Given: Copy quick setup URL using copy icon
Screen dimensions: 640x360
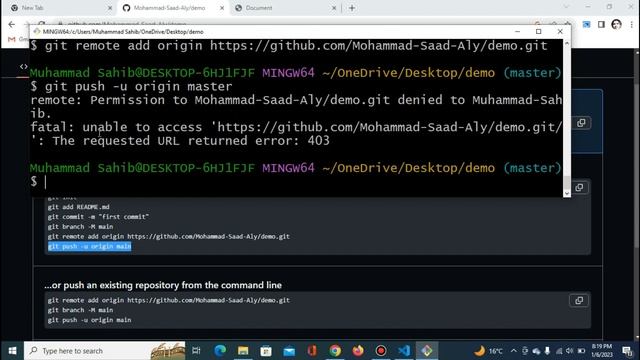Looking at the screenshot, I should [x=581, y=123].
